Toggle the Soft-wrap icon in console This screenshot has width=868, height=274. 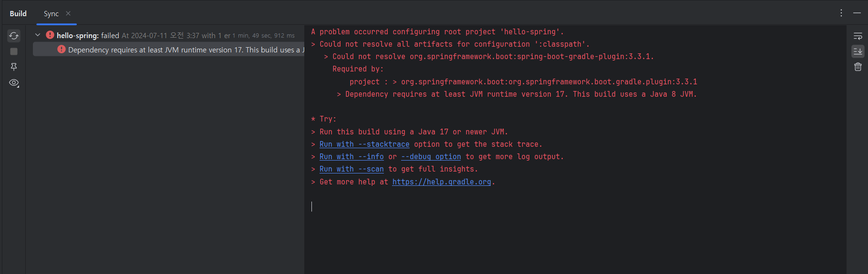point(858,36)
